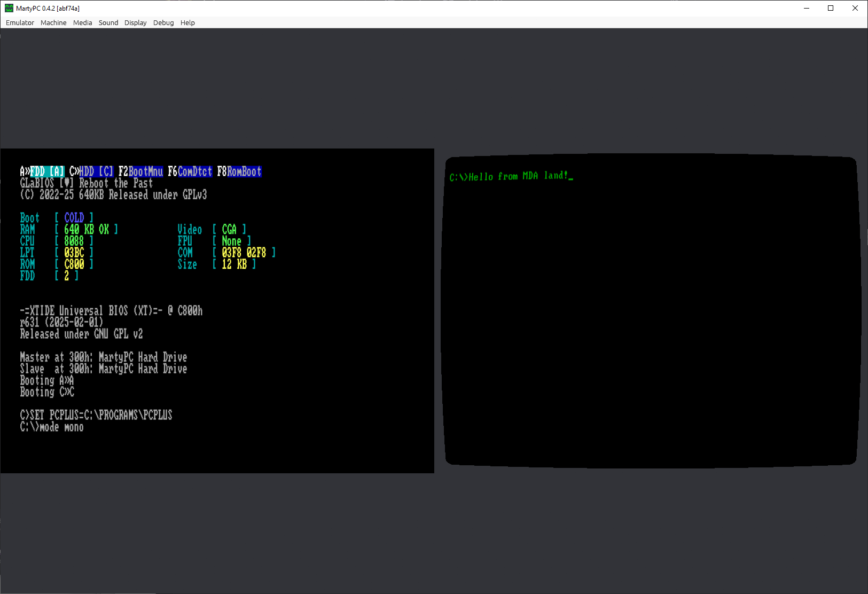Click the 'C:\>mode mono' command line

click(x=52, y=427)
